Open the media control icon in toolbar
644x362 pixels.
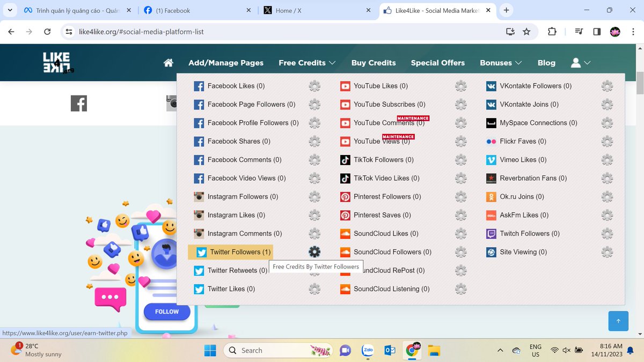579,32
